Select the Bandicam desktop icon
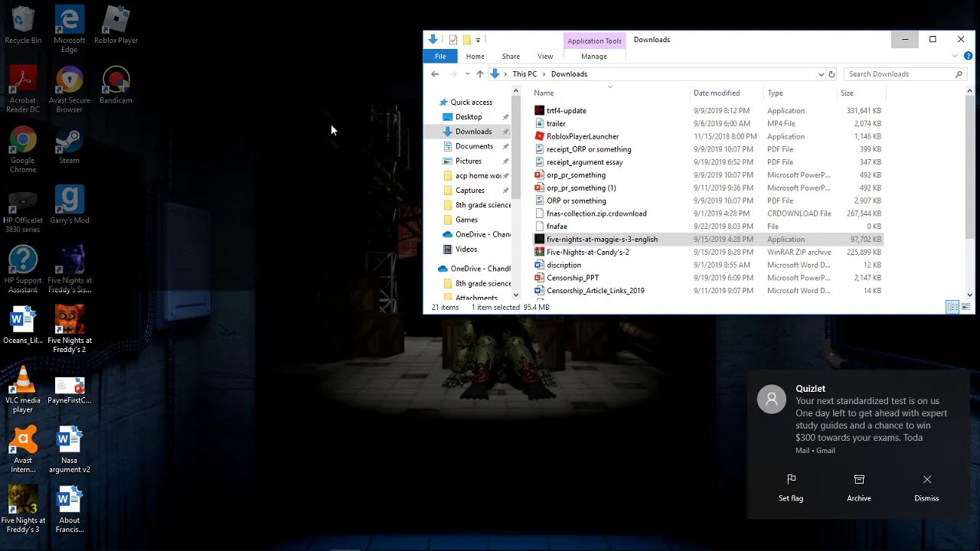Image resolution: width=980 pixels, height=551 pixels. (116, 85)
